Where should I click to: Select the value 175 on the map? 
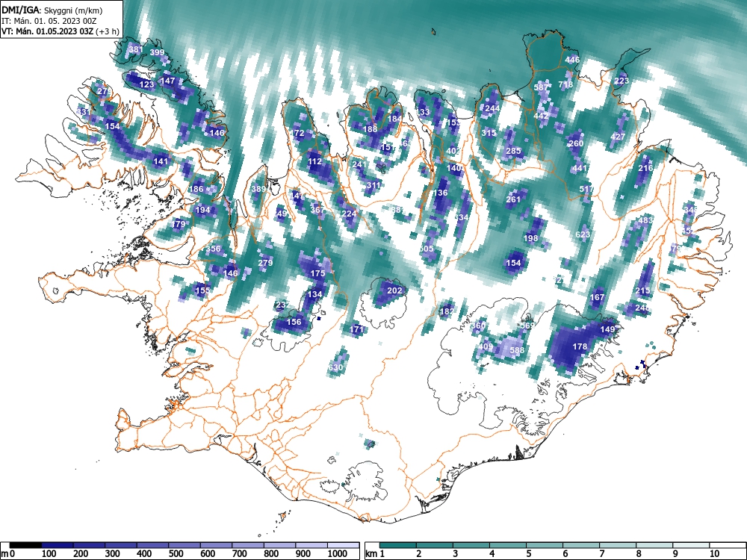coord(317,273)
